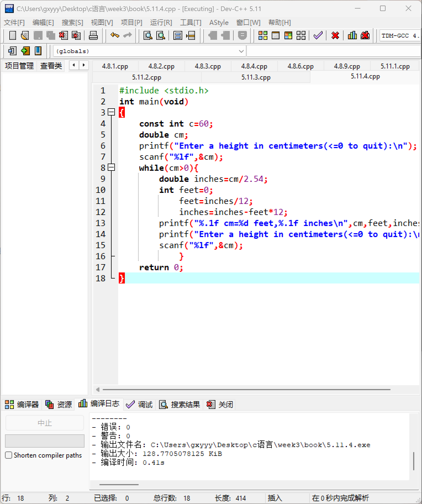Image resolution: width=422 pixels, height=504 pixels.
Task: Start debugging with purple checkmark icon
Action: pyautogui.click(x=318, y=35)
